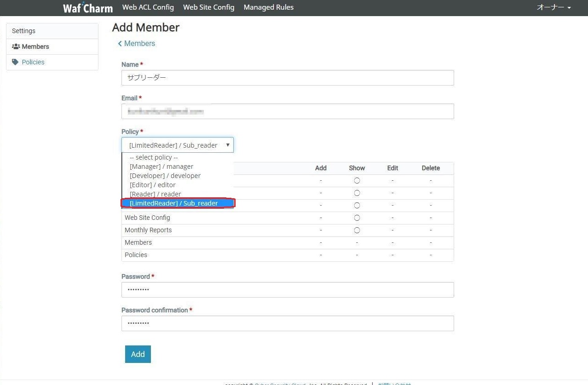Choose [Manager] / manager policy option

tap(161, 167)
